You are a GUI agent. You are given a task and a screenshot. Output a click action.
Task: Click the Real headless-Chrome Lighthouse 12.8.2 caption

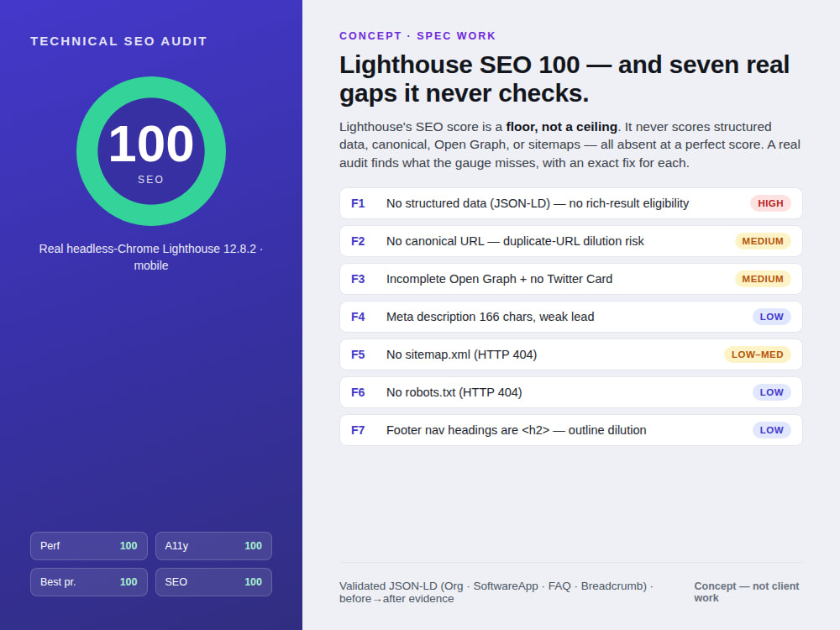[x=151, y=257]
